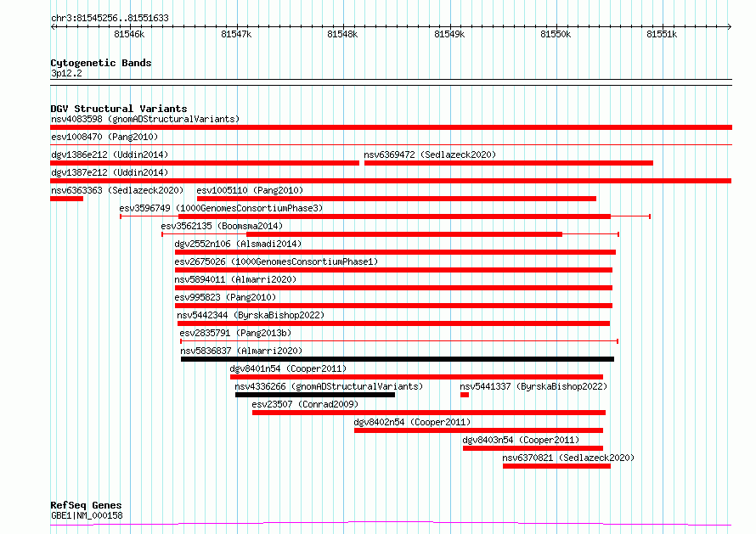Open the nsv6369472 (Sedlazeck2020) variant label
This screenshot has width=756, height=534.
coord(430,155)
